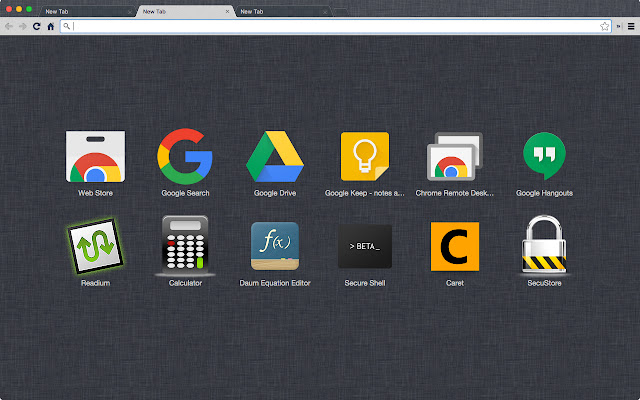Image resolution: width=640 pixels, height=400 pixels.
Task: Launch Google Search app icon
Action: click(x=185, y=156)
